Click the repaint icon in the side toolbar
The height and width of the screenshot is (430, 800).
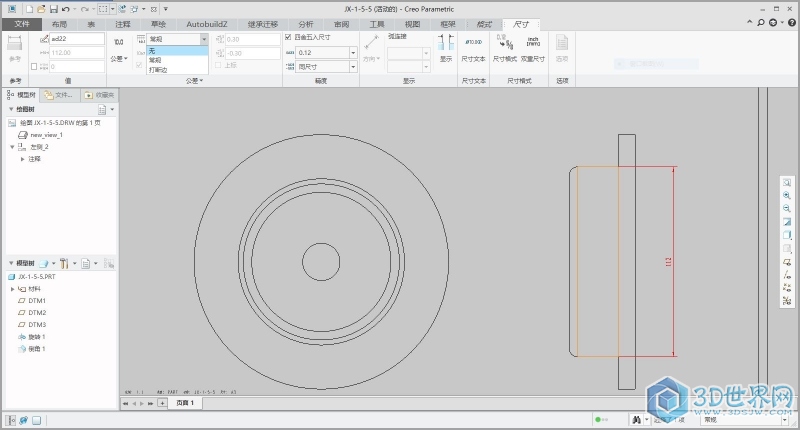point(787,222)
